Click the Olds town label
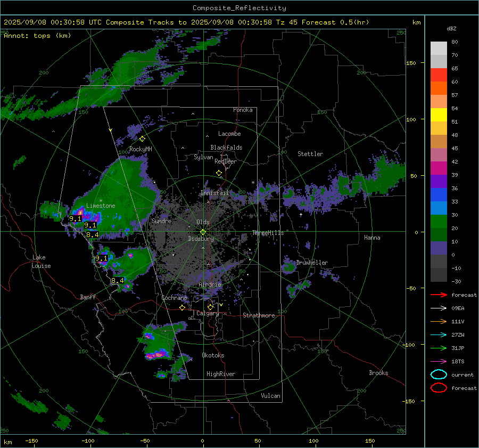Viewport: 479px width, 448px height. point(203,222)
